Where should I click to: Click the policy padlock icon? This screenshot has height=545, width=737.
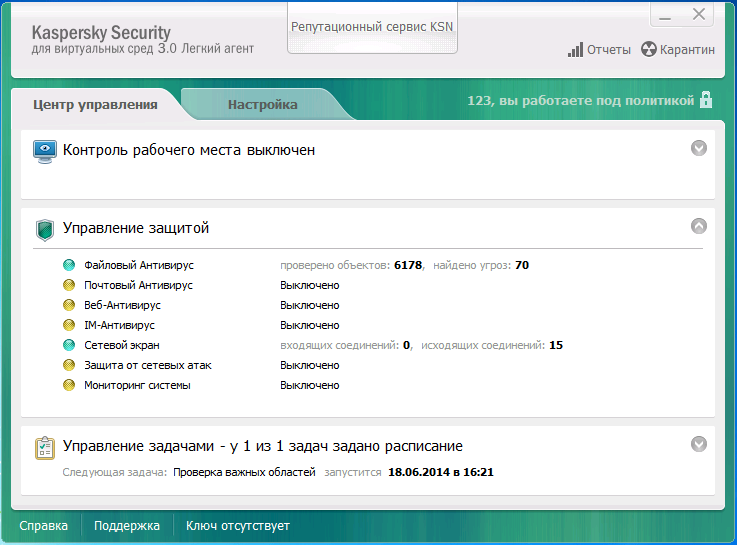(706, 100)
